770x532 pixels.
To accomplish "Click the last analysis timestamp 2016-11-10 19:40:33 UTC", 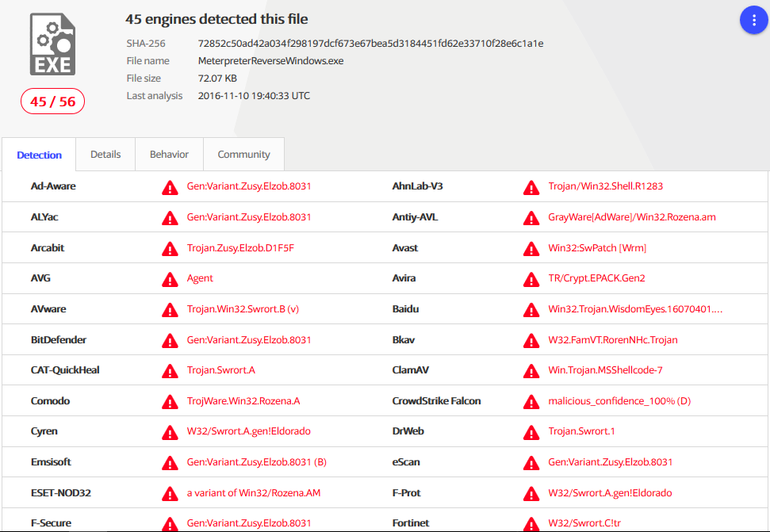I will 254,96.
